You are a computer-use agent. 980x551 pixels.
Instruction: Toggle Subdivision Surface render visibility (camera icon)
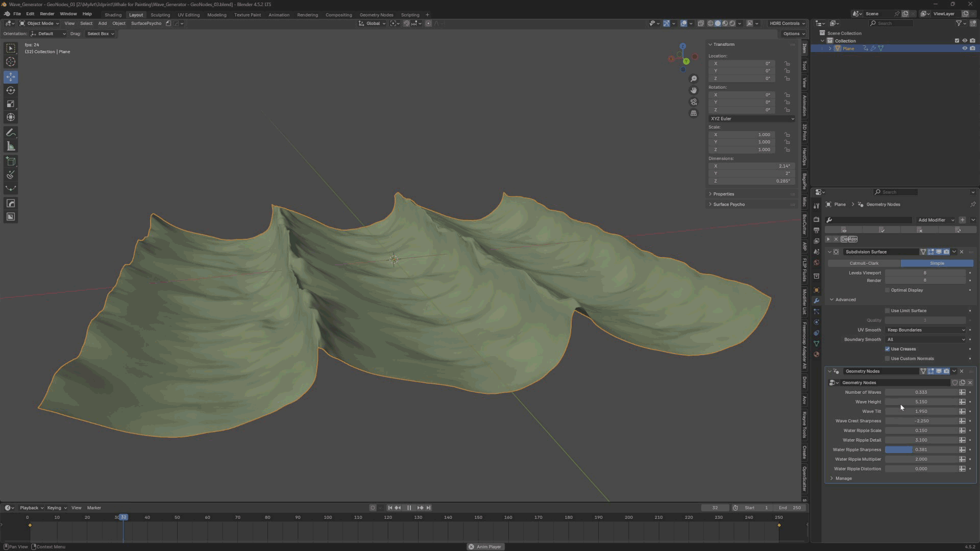coord(947,252)
